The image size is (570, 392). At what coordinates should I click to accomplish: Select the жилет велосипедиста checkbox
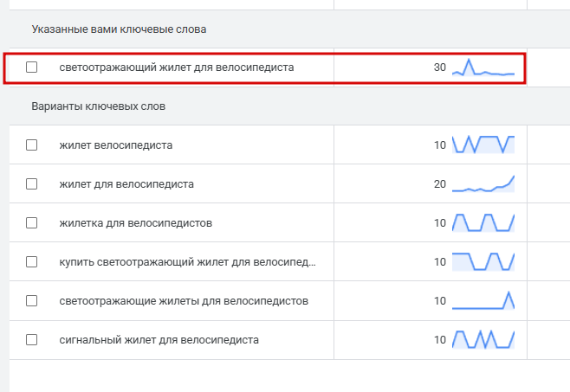pos(32,145)
